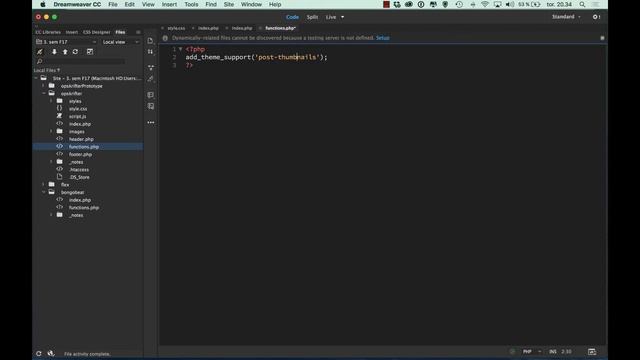Switch to Code view

pos(292,17)
